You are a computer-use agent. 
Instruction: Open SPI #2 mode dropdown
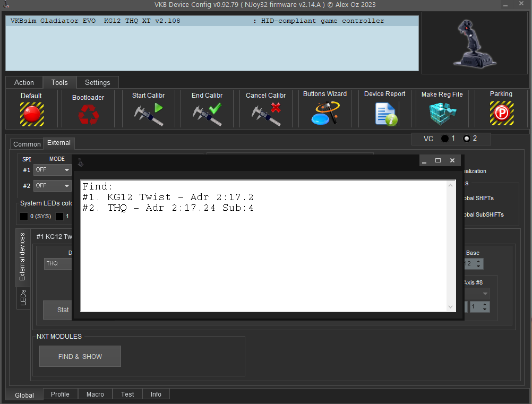(52, 186)
